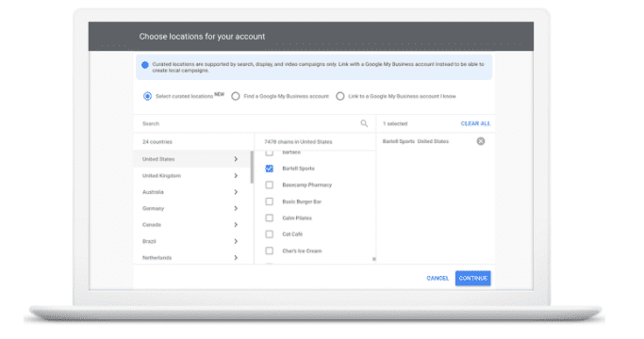Click the CONTINUE button
The height and width of the screenshot is (339, 644).
472,278
